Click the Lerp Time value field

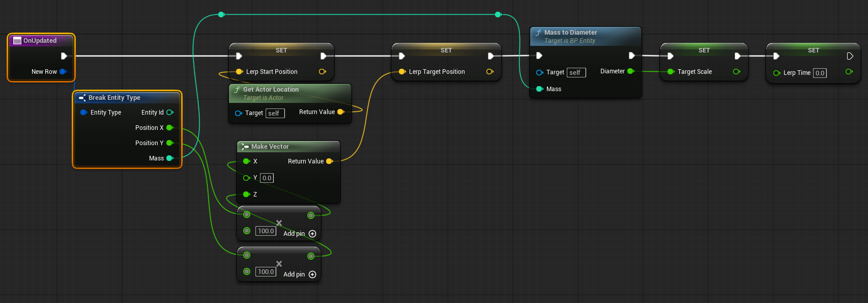(820, 73)
